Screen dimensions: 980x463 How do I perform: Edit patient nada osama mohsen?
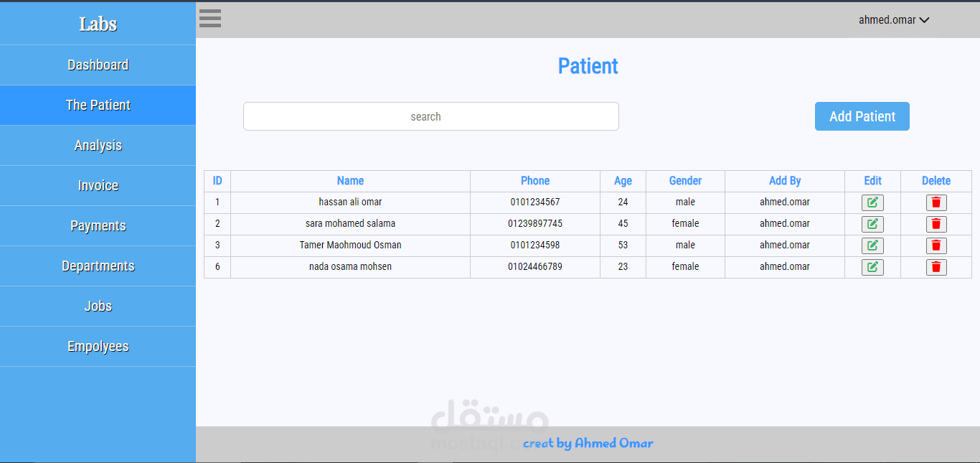click(872, 267)
